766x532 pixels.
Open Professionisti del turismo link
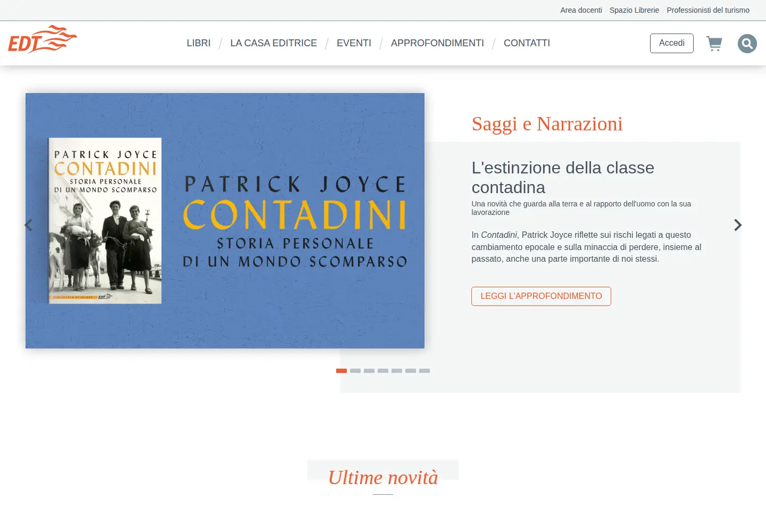point(708,10)
